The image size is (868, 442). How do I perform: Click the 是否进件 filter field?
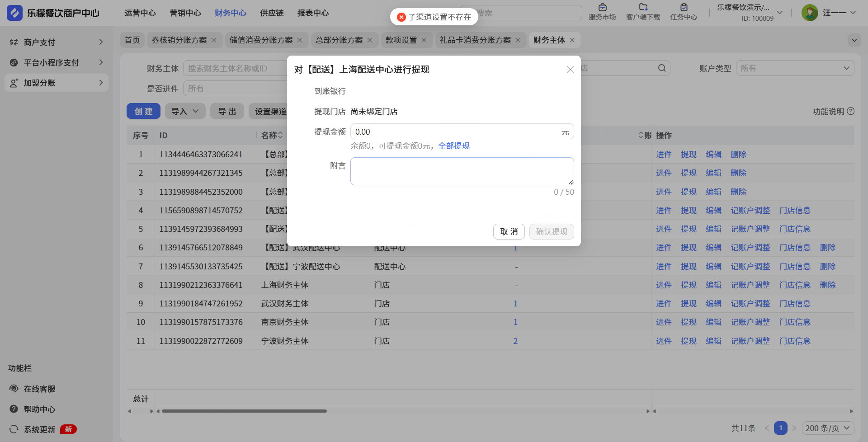pyautogui.click(x=235, y=89)
